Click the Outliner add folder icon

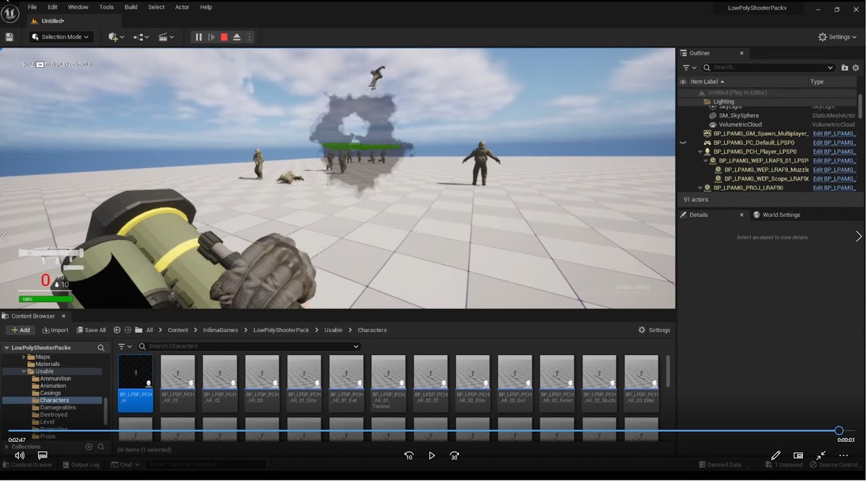845,68
